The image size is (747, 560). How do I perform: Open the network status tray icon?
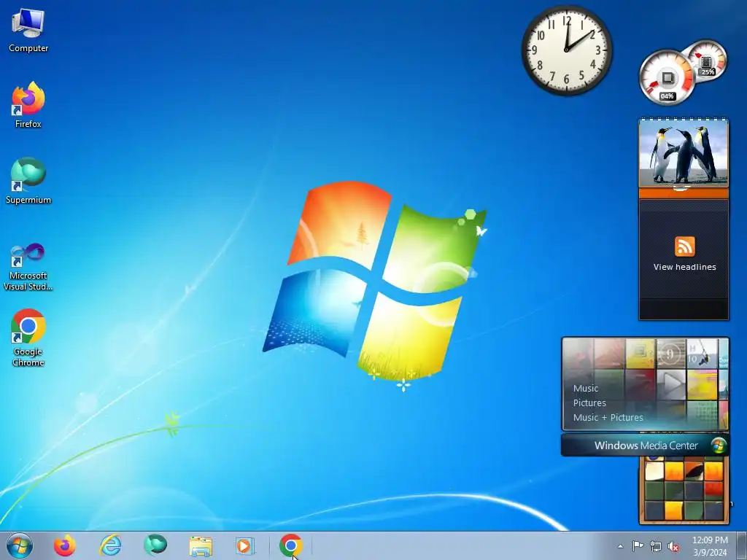[656, 546]
